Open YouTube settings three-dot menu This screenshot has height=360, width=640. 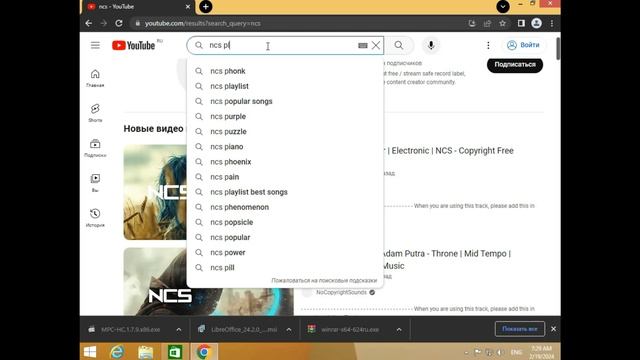click(x=488, y=45)
